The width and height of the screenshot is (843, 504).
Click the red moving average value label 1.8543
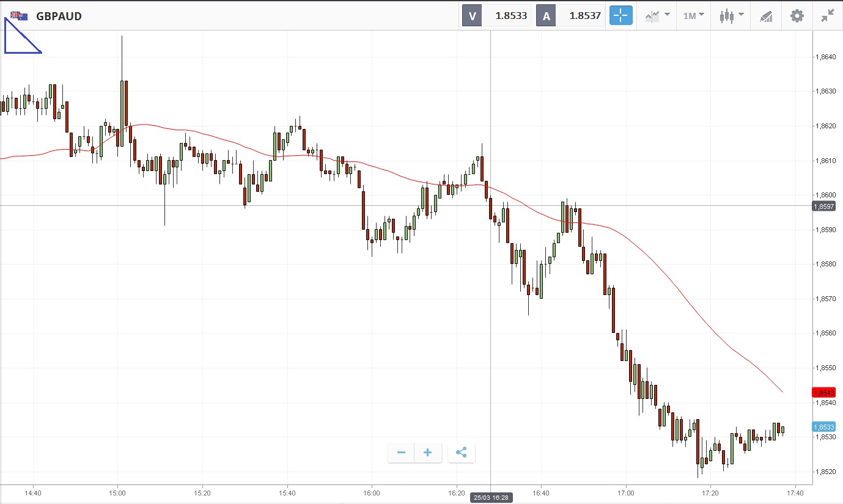pyautogui.click(x=823, y=392)
